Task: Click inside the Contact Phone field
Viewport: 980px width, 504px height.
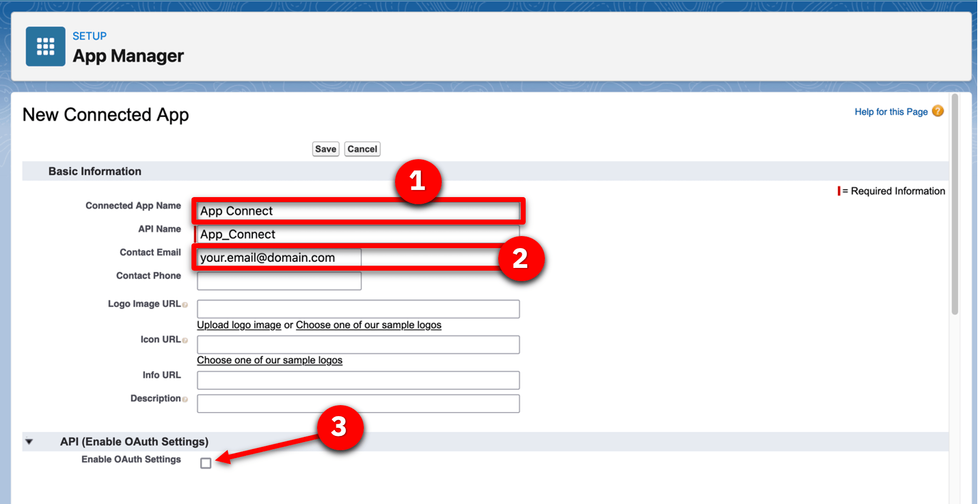Action: pos(279,281)
